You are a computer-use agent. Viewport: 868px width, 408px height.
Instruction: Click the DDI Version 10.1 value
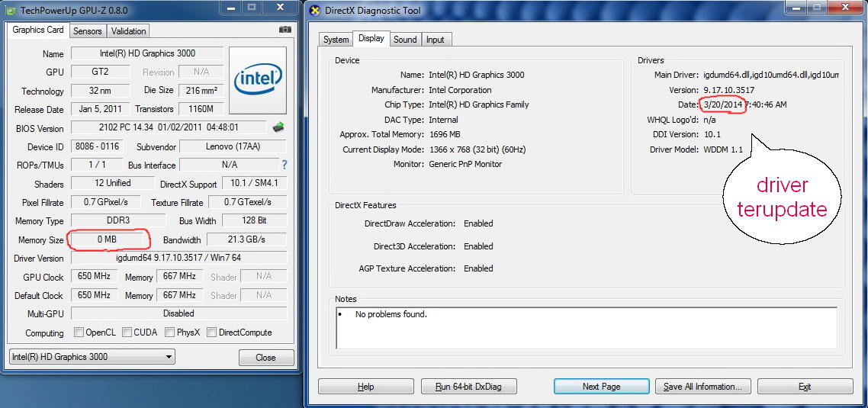click(712, 134)
